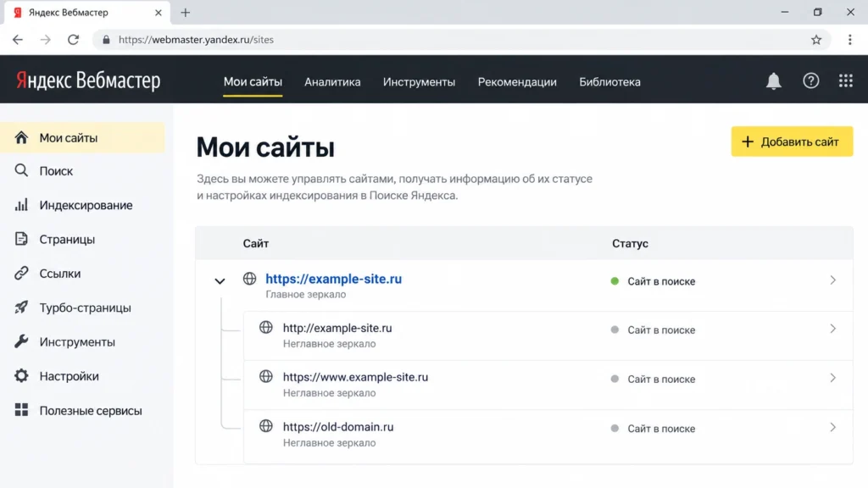Click the grid icon beside Полезные сервисы

(x=21, y=410)
